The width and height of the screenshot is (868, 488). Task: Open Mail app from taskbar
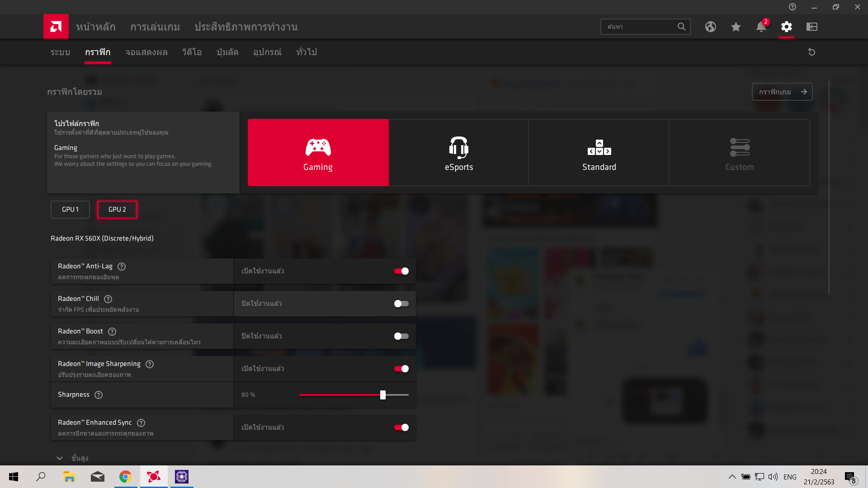[x=97, y=477]
